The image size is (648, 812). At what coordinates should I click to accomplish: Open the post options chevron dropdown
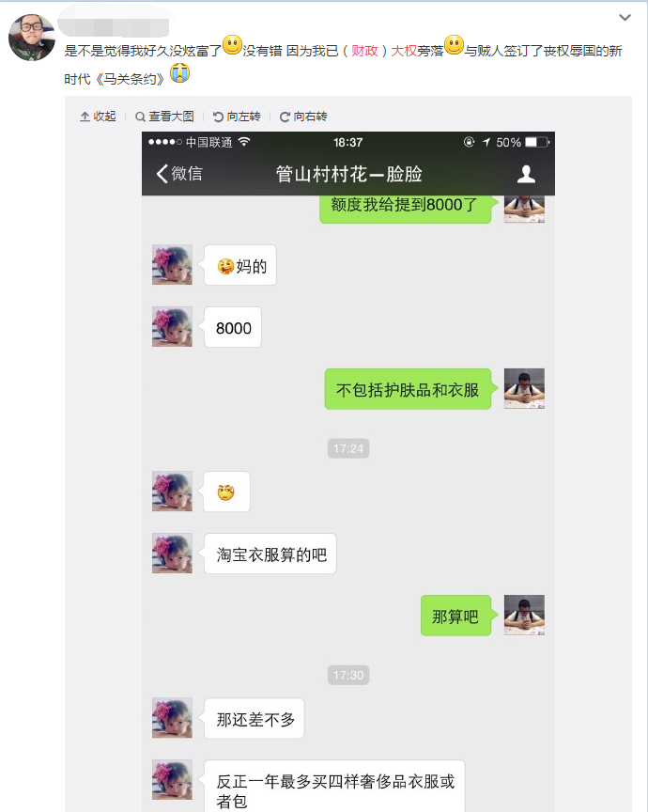pyautogui.click(x=625, y=18)
